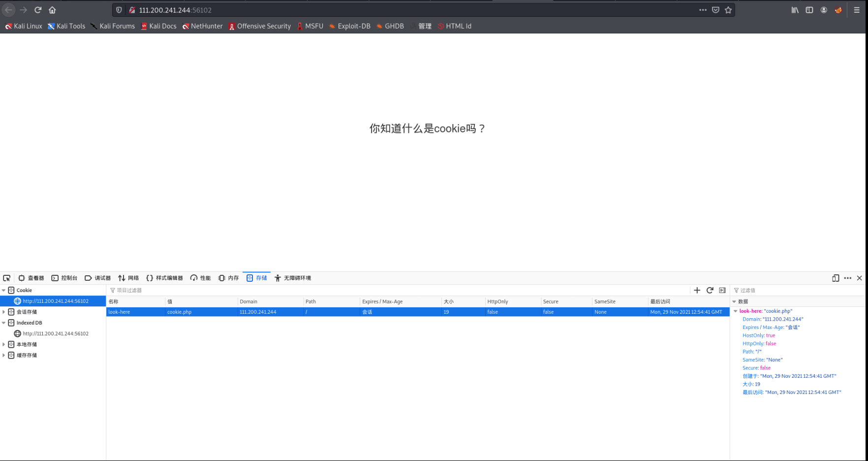Sort cookies by the 名称 column header
The image size is (868, 461).
pos(135,301)
